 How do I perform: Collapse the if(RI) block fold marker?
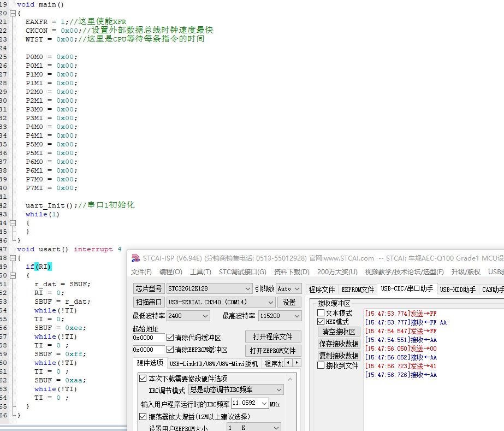click(13, 275)
